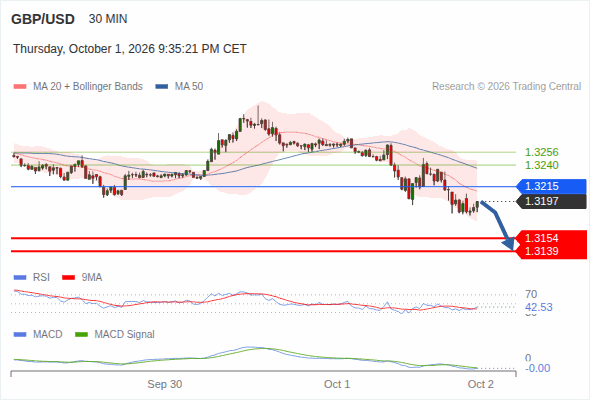Click the GBP/USD pair title
This screenshot has height=400, width=590.
(43, 19)
